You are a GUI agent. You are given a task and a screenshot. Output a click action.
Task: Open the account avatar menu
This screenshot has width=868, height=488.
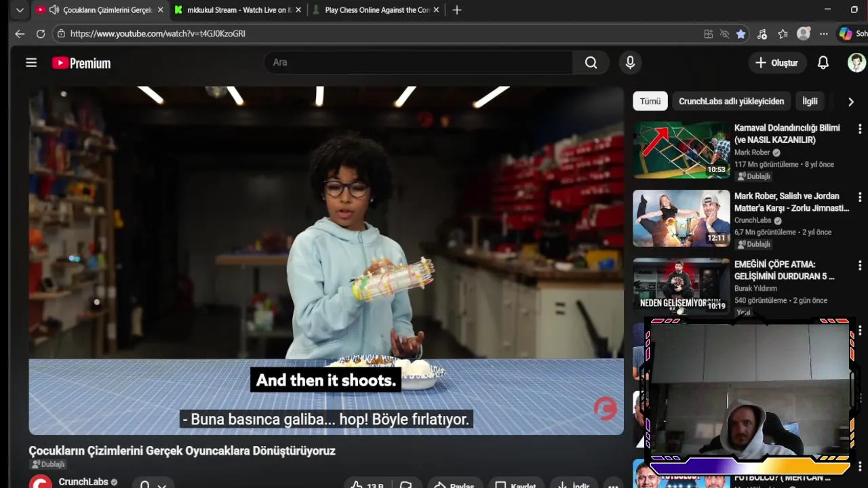pyautogui.click(x=856, y=62)
